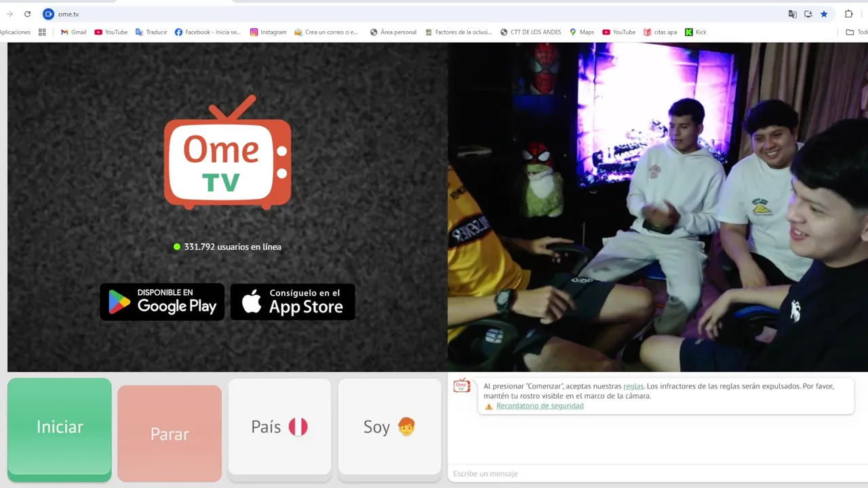This screenshot has height=488, width=868.
Task: Click the webcam video feed
Action: 658,207
